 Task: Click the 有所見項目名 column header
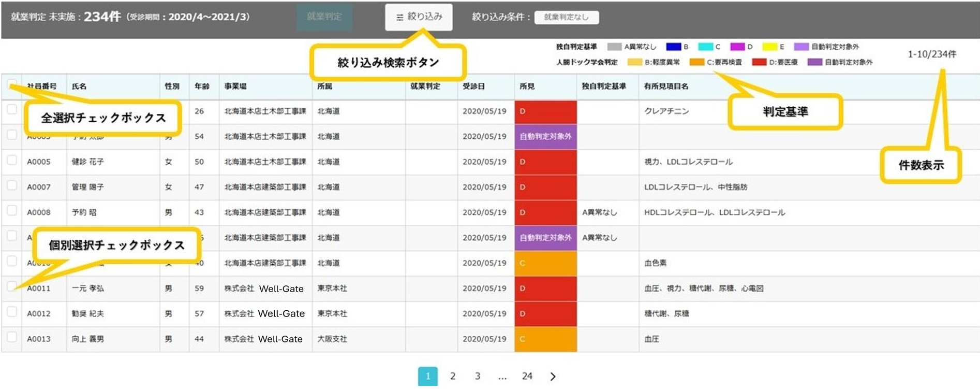(666, 87)
